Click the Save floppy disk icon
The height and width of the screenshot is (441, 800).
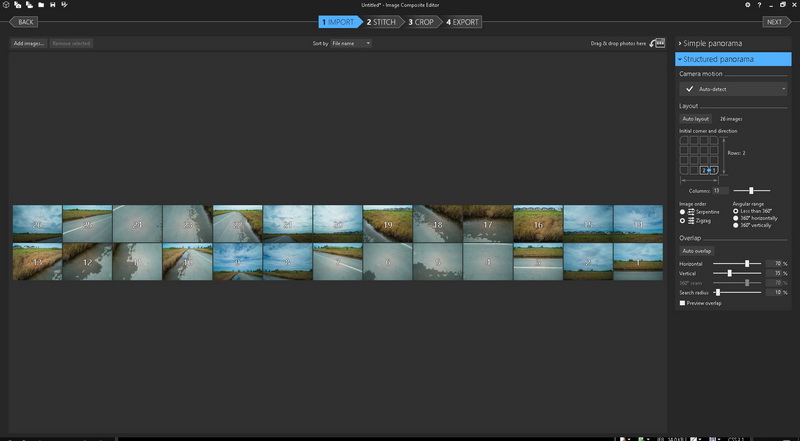click(53, 5)
